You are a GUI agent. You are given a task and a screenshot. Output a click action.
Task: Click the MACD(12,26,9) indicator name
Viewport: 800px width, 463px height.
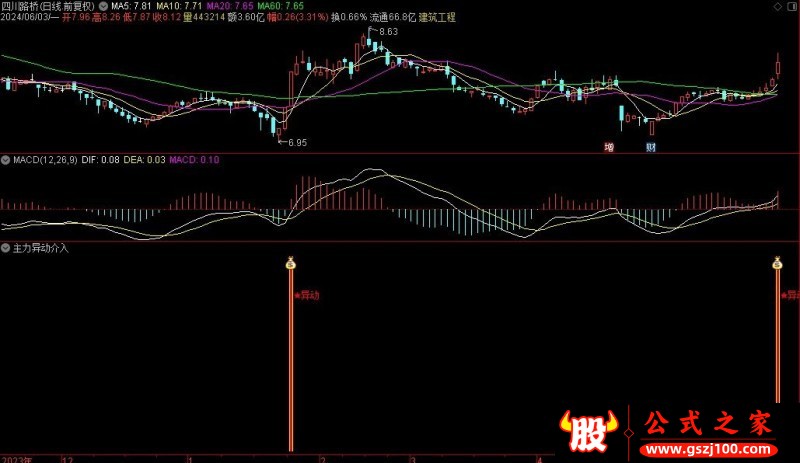pyautogui.click(x=45, y=160)
